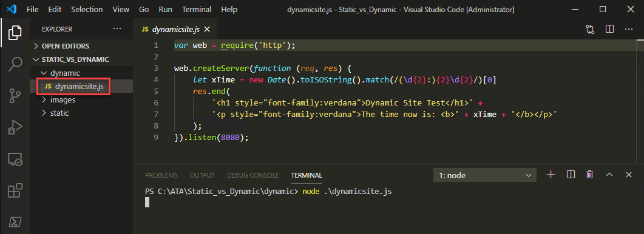Maximize the panel with up chevron
The width and height of the screenshot is (644, 234).
tap(609, 175)
